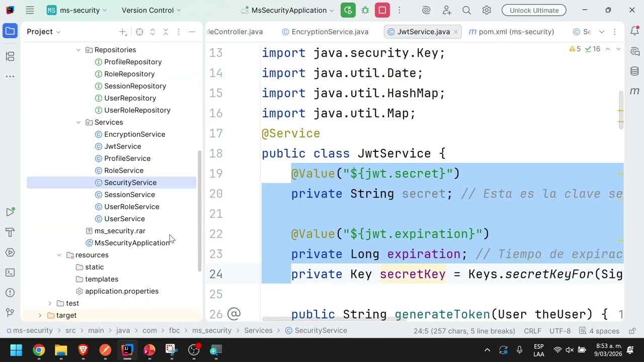Select ProfileRepository in the tree
Screen dimensions: 644x362
click(x=133, y=62)
